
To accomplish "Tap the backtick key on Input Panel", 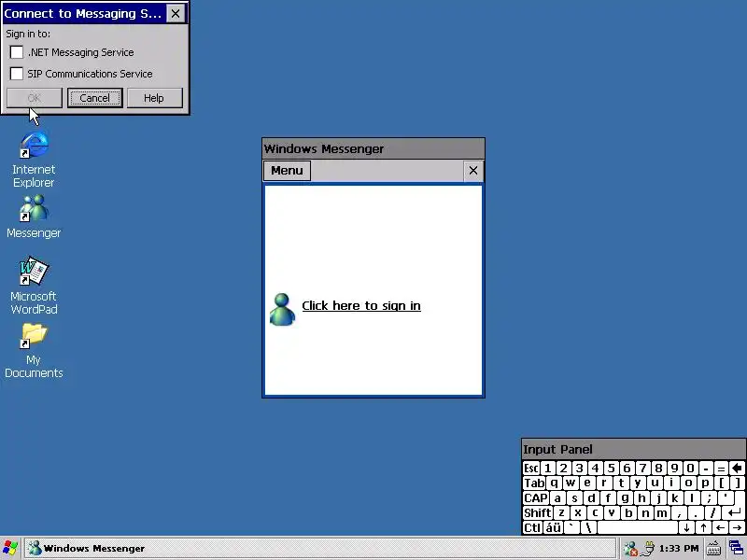I will pos(571,527).
